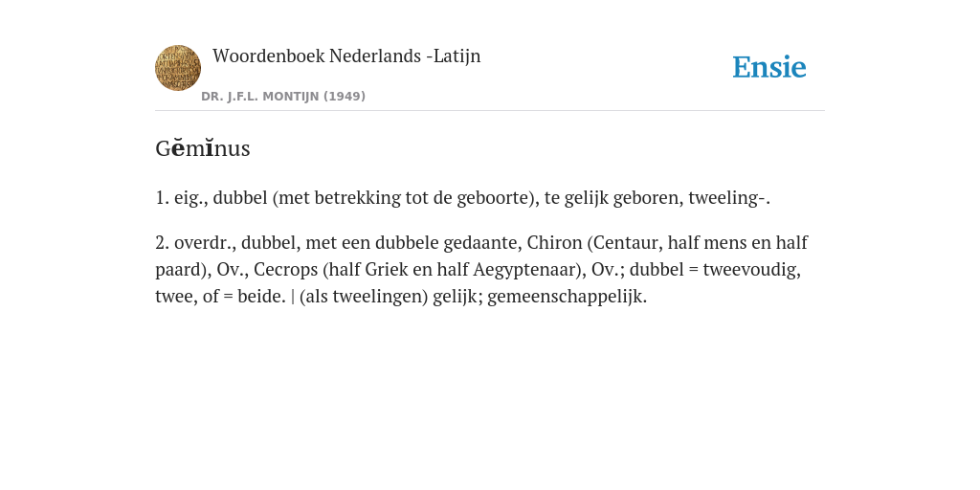Open Woordenboek Nederlands -Latijn title link
This screenshot has height=490, width=980.
tap(346, 56)
